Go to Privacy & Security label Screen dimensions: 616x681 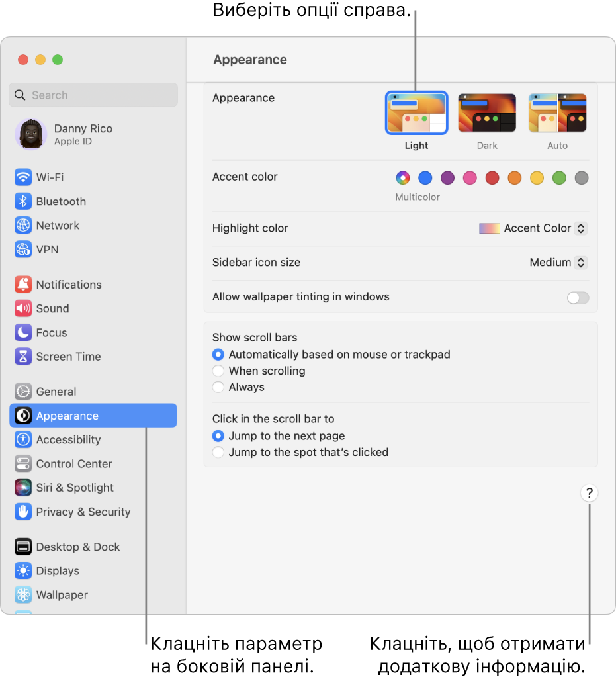pyautogui.click(x=83, y=512)
